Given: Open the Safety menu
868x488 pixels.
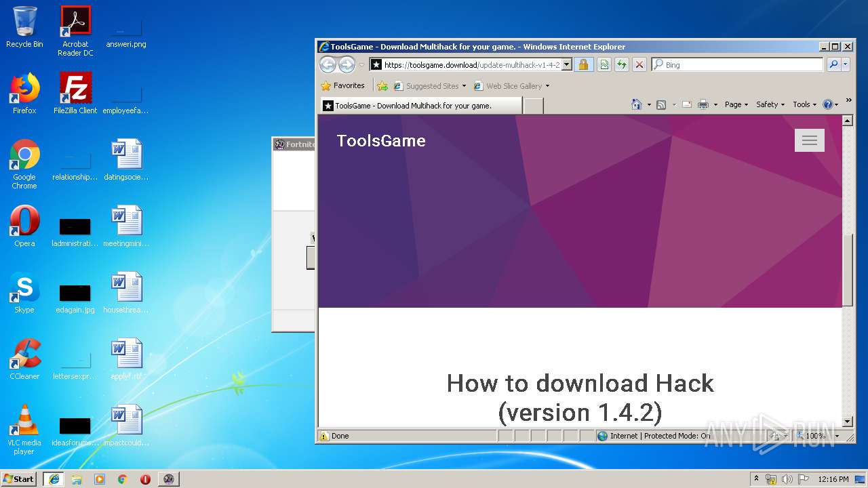Looking at the screenshot, I should [770, 104].
